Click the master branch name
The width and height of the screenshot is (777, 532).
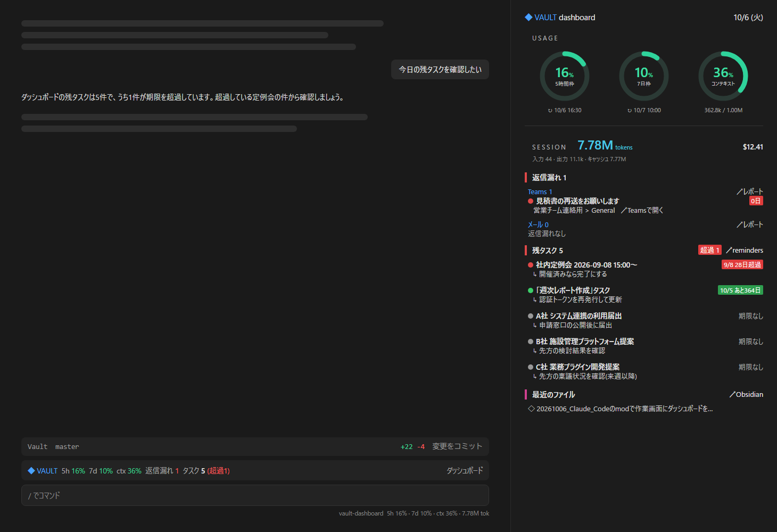(67, 447)
